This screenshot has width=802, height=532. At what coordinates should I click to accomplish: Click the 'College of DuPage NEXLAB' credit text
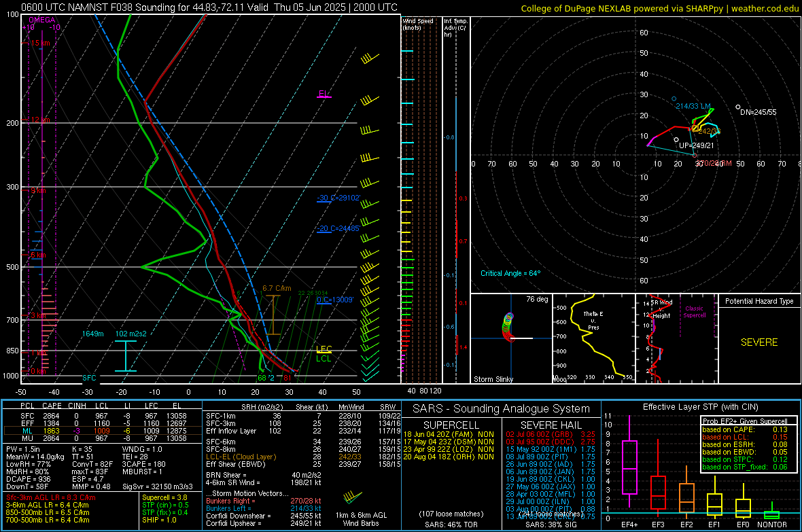[660, 8]
